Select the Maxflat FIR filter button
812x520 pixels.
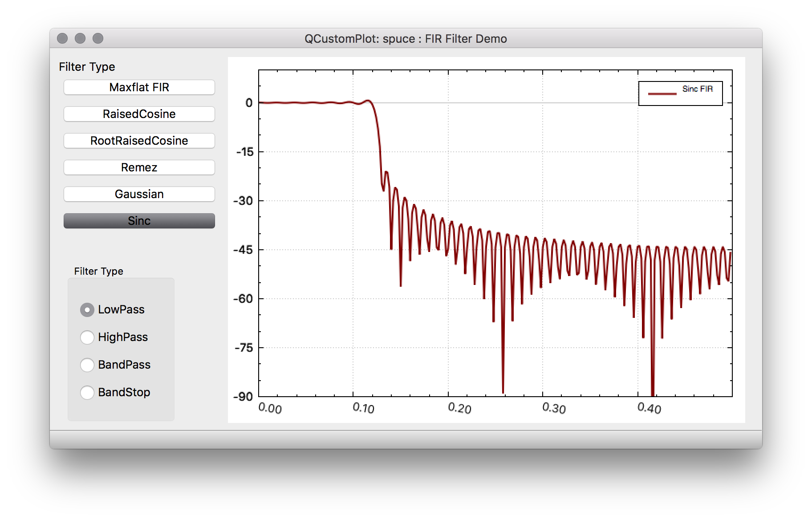[139, 87]
